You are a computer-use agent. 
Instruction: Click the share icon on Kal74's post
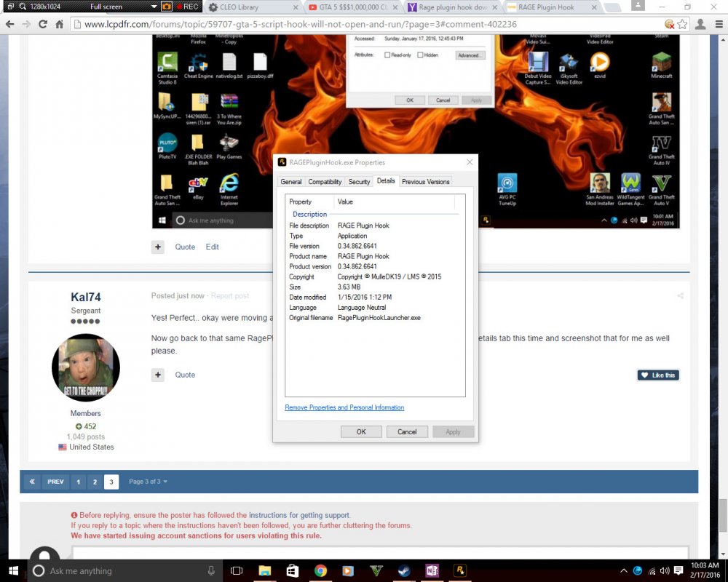point(680,295)
